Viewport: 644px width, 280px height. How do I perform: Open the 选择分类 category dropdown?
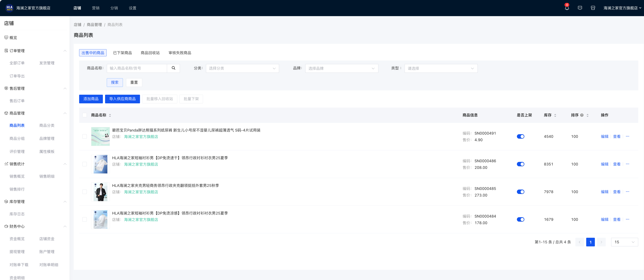(242, 68)
